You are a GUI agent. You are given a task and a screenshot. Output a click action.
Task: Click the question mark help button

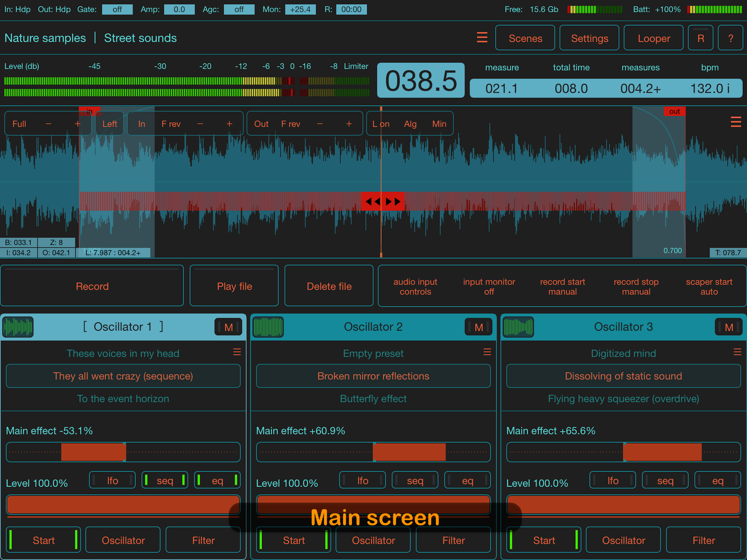[x=730, y=38]
